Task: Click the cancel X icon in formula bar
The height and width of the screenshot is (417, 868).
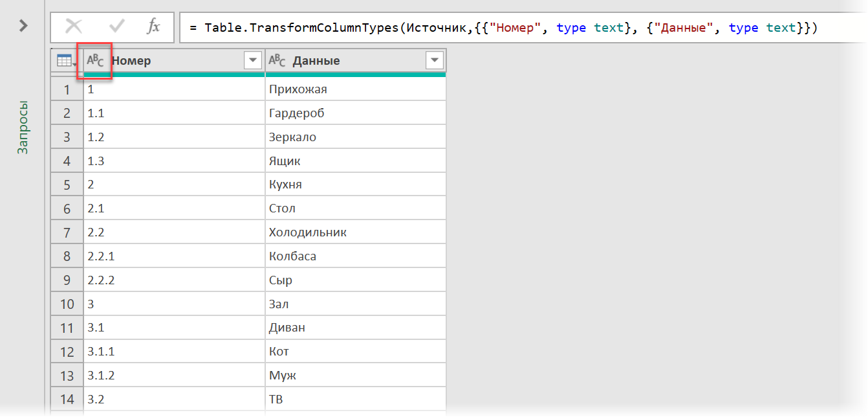Action: click(x=74, y=27)
